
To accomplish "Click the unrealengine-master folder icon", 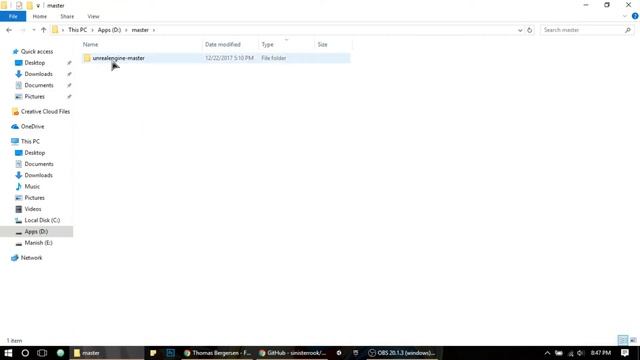I will pos(87,58).
